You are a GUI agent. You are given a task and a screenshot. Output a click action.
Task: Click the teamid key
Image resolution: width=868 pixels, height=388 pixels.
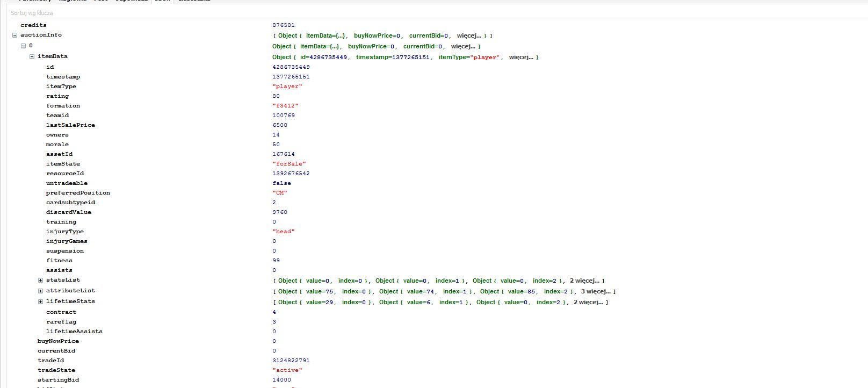(x=57, y=116)
